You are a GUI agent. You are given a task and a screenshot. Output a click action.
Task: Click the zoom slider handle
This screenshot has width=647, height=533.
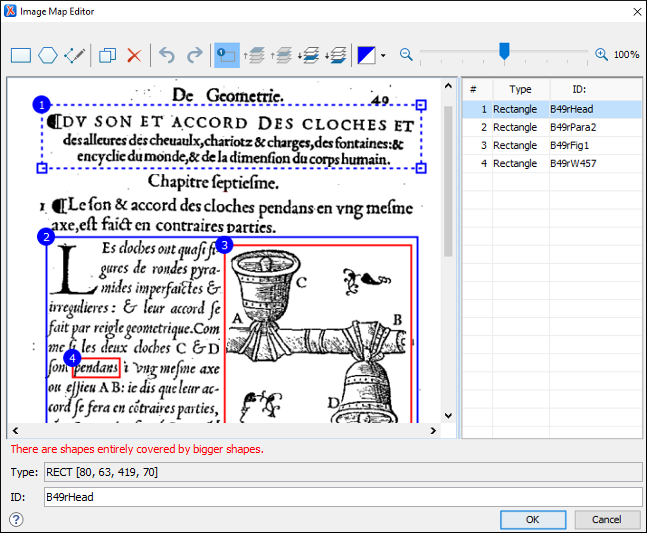(505, 52)
